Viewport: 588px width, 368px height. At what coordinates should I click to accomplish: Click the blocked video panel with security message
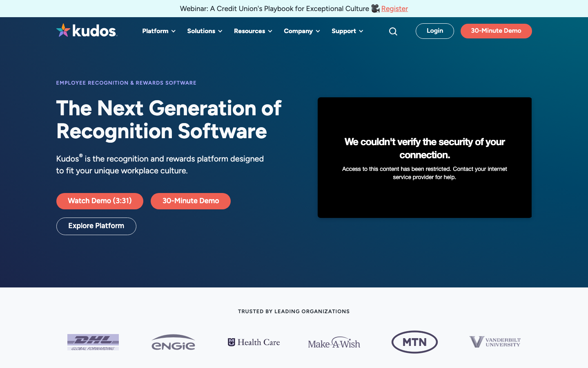tap(425, 157)
